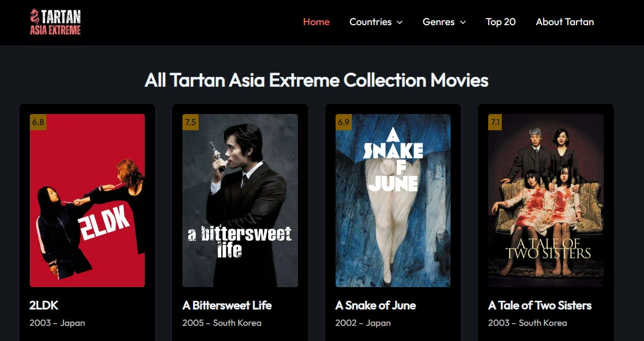
Task: Open the Top 20 page
Action: (x=501, y=22)
